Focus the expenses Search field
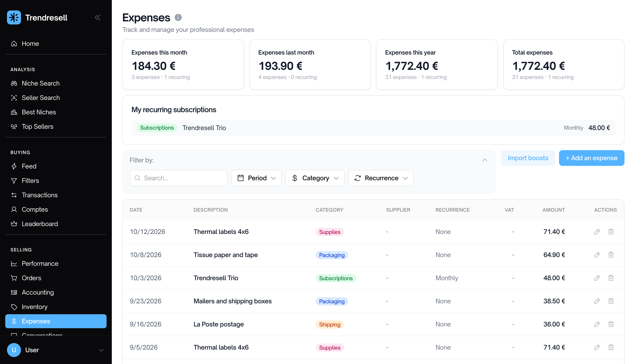The height and width of the screenshot is (364, 635). tap(178, 178)
